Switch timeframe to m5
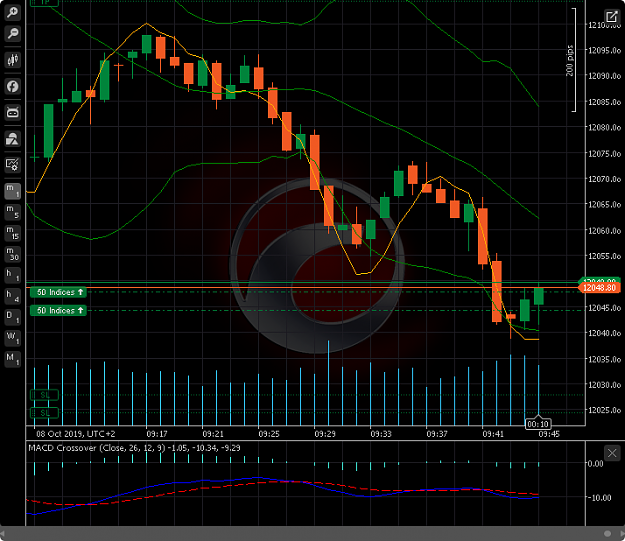This screenshot has width=625, height=541. [x=12, y=212]
